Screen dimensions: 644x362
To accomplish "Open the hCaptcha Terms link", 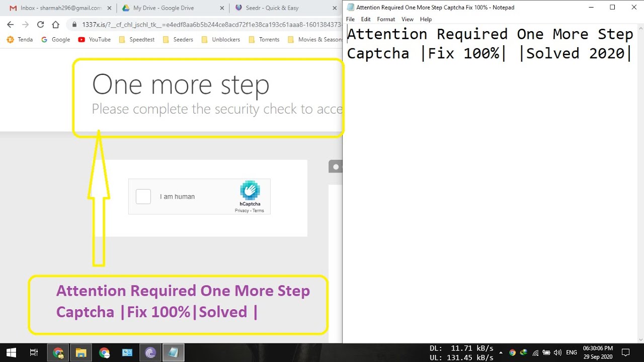I will [x=258, y=211].
